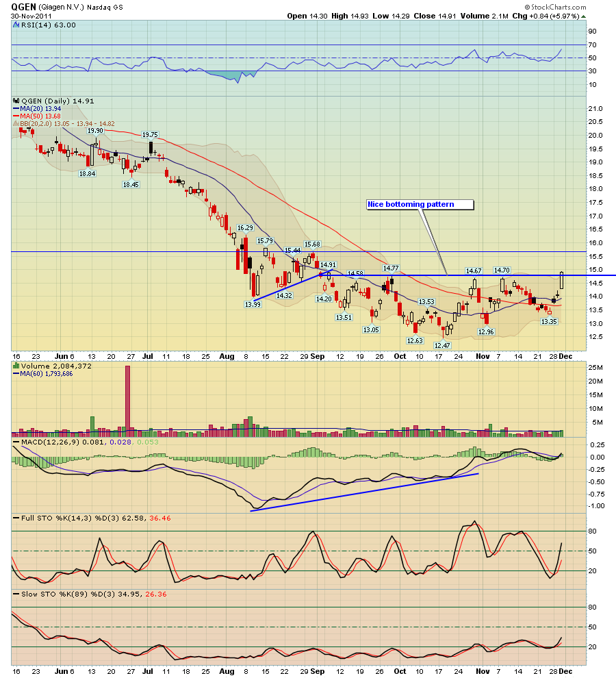This screenshot has width=616, height=678.
Task: Click the 14.67 price high label
Action: click(x=474, y=271)
